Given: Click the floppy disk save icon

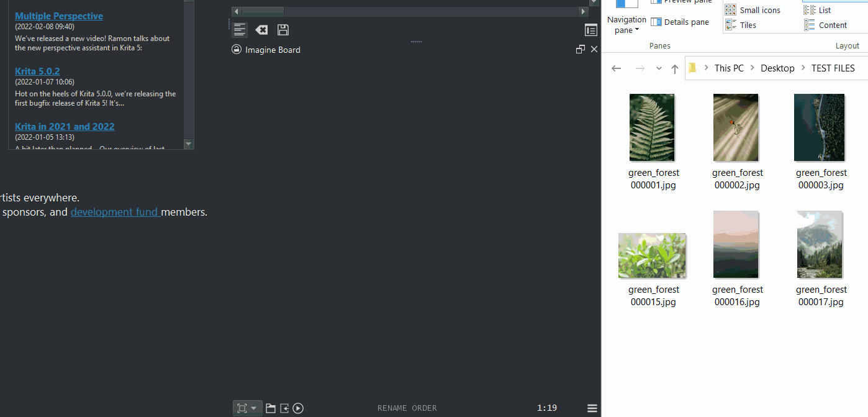Looking at the screenshot, I should [x=283, y=29].
